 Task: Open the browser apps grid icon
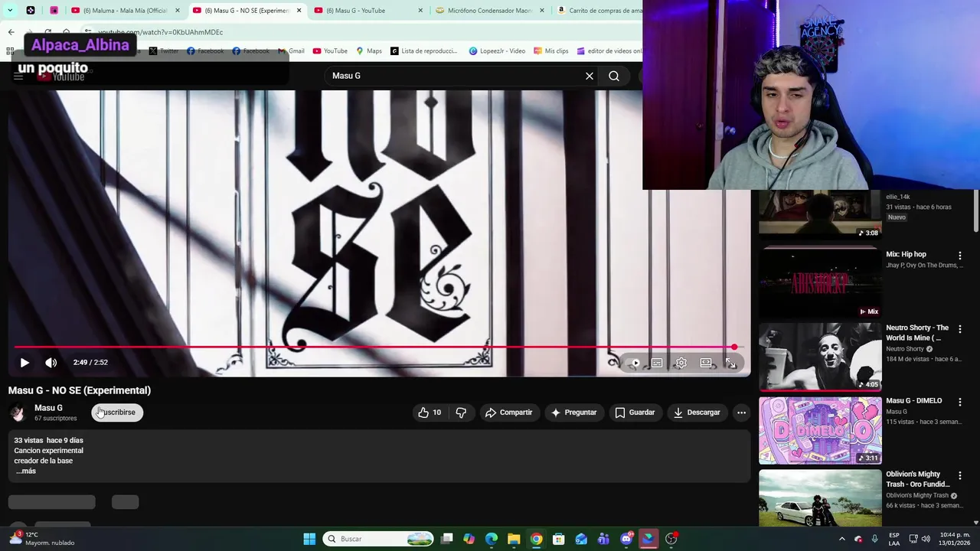click(10, 51)
